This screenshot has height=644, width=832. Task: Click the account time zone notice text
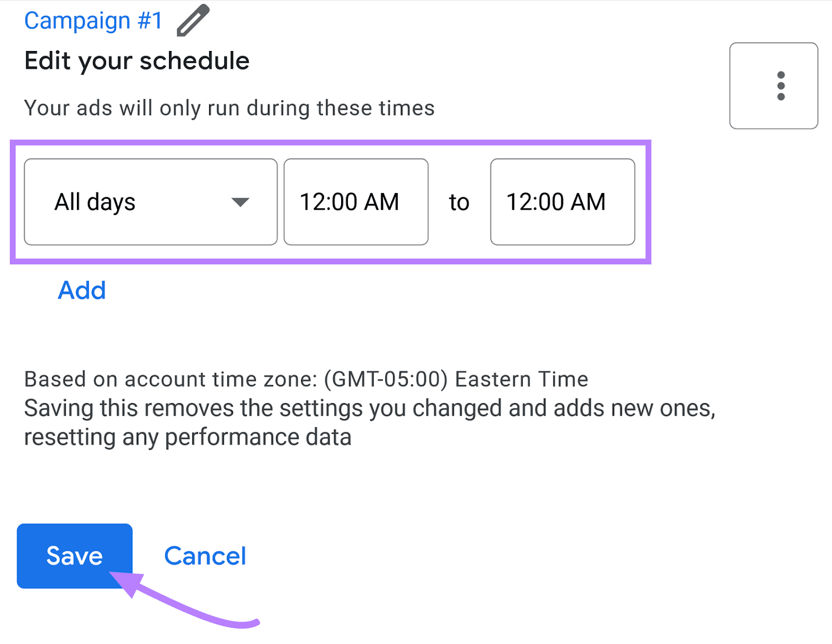click(306, 379)
